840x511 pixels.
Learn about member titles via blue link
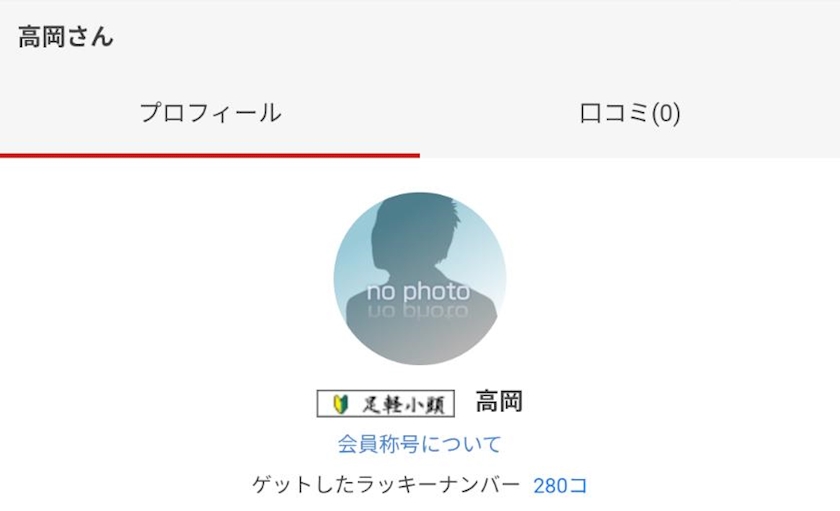point(419,444)
